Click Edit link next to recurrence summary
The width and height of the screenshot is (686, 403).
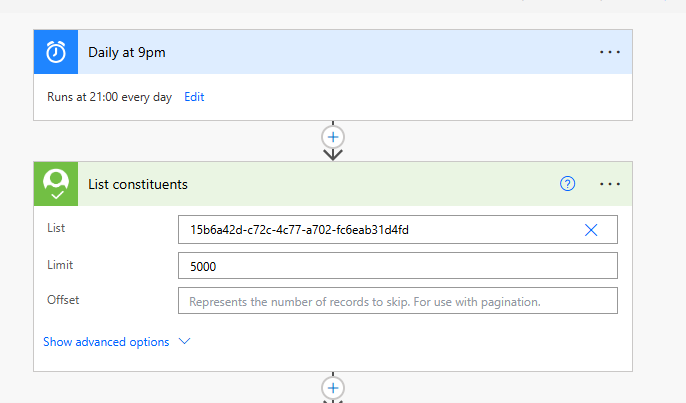pyautogui.click(x=194, y=97)
